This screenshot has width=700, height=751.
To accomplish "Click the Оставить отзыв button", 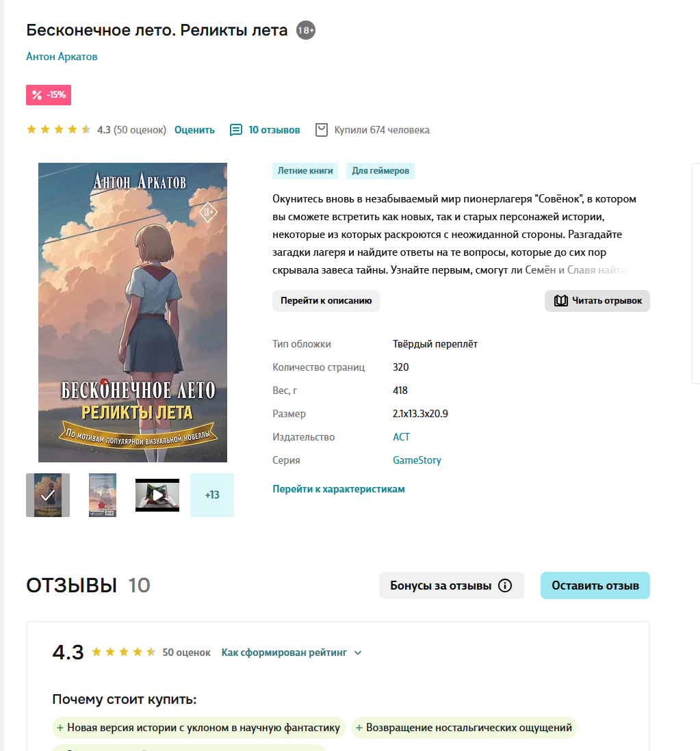I will click(595, 585).
